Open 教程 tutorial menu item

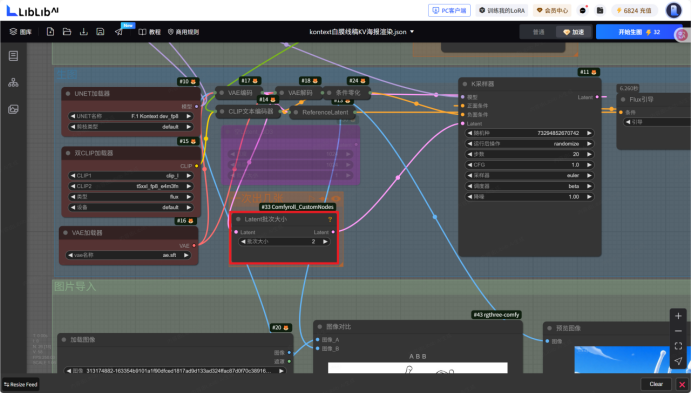150,32
